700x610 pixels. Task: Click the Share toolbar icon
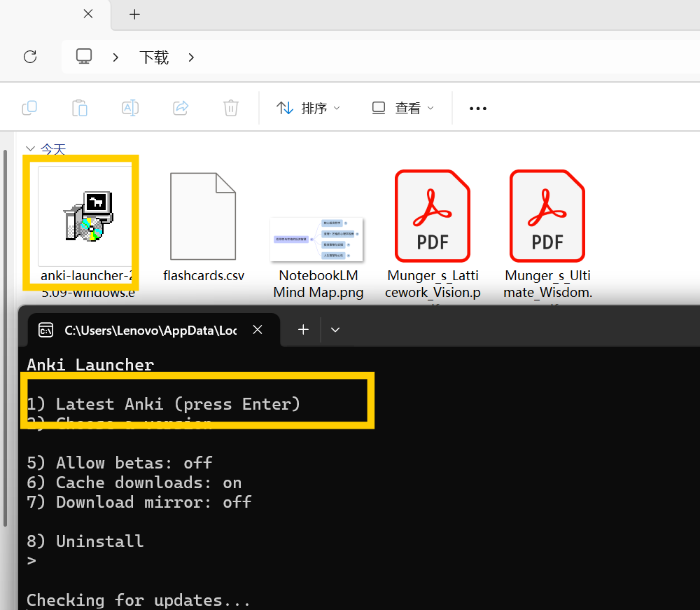pyautogui.click(x=181, y=108)
